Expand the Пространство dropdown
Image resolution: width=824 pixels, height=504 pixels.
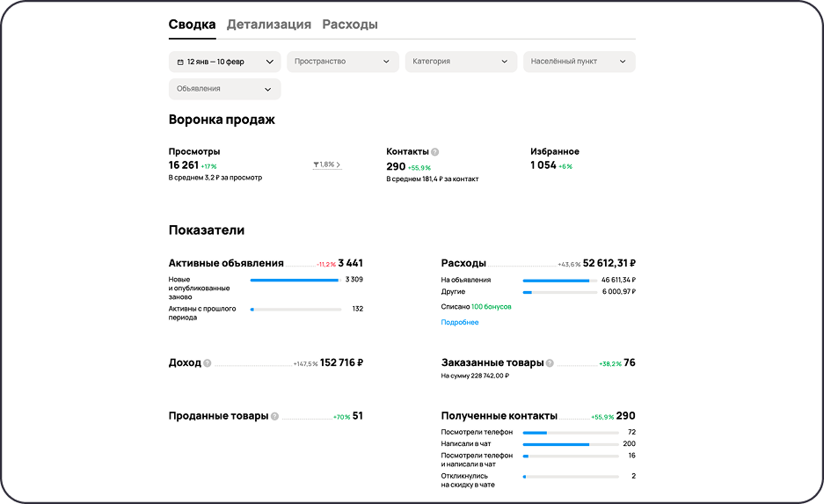pyautogui.click(x=343, y=62)
